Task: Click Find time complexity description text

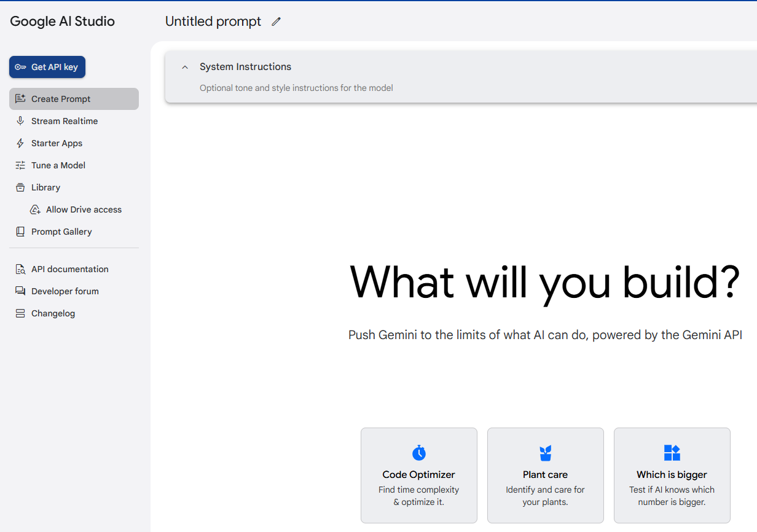Action: coord(419,496)
